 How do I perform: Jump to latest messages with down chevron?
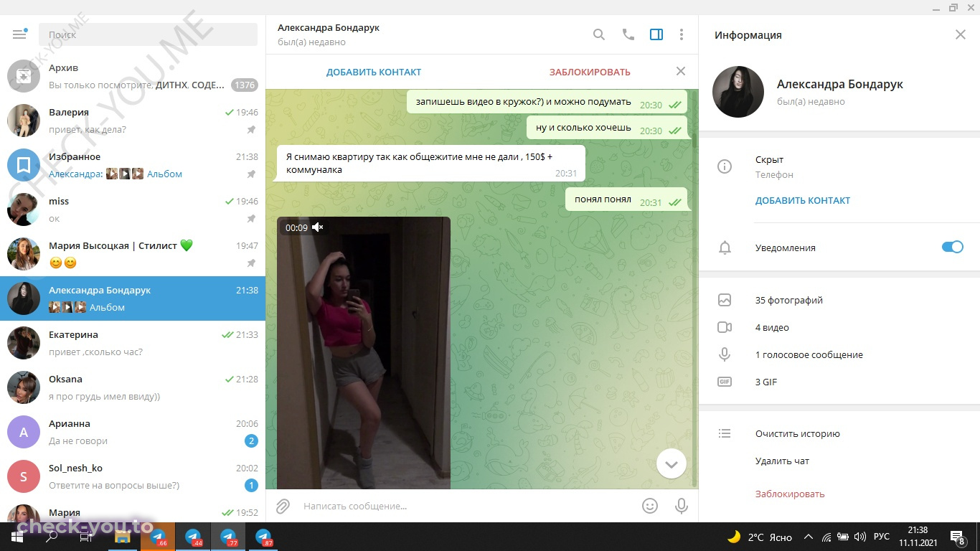click(672, 464)
